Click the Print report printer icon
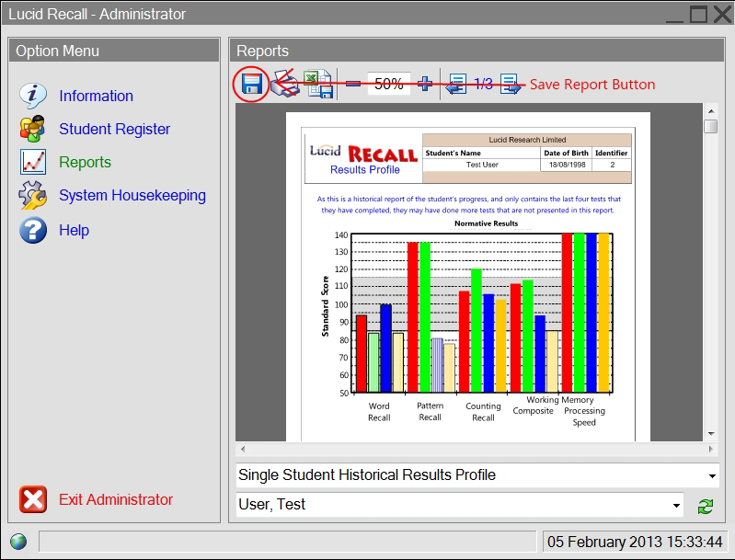The height and width of the screenshot is (560, 735). [x=285, y=84]
